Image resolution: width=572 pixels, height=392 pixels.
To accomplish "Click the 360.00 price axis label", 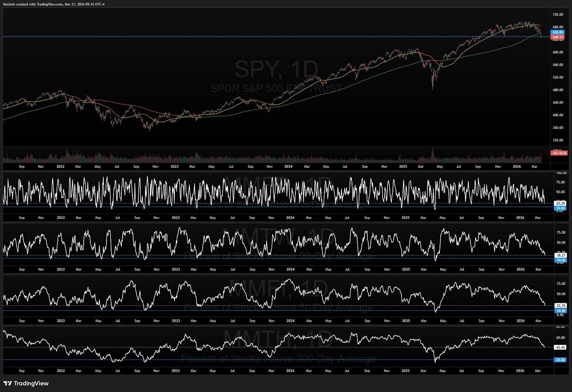I will (558, 128).
